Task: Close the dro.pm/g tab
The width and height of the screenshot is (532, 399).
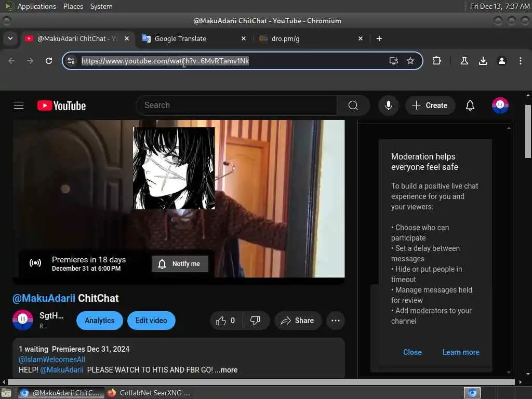Action: (x=361, y=38)
